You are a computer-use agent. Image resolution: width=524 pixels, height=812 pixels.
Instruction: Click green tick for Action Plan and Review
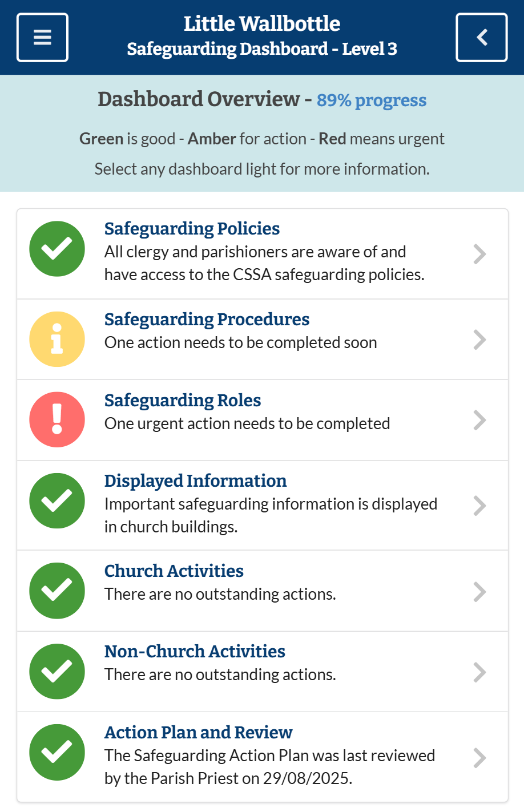click(x=57, y=752)
